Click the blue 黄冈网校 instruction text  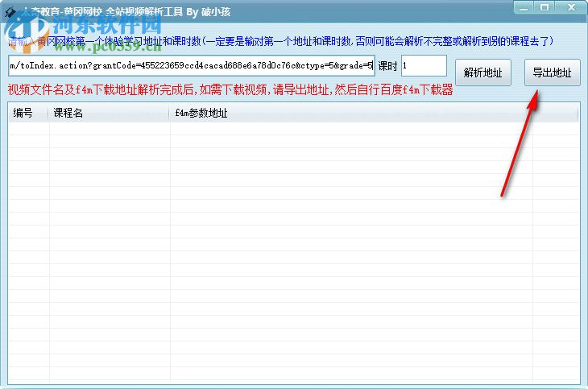(280, 41)
